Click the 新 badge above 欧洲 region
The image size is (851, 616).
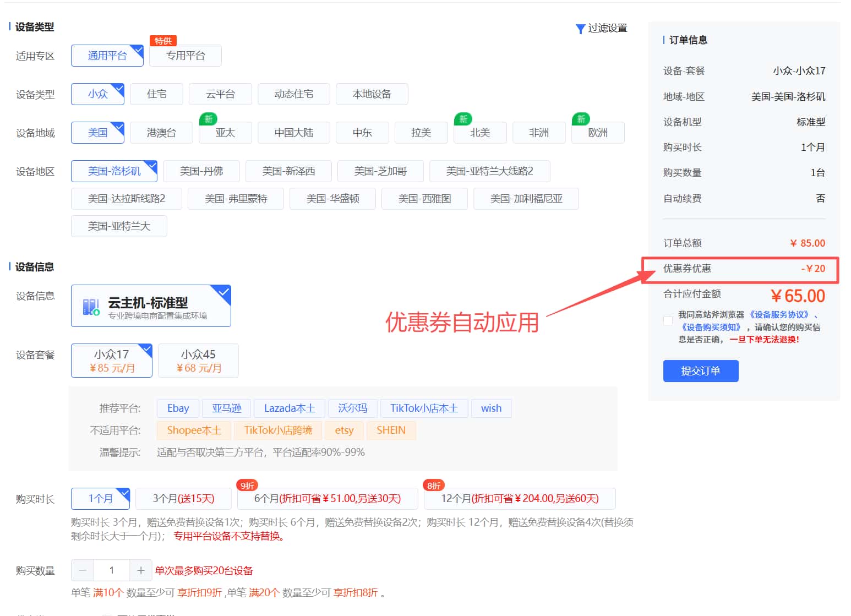coord(581,119)
